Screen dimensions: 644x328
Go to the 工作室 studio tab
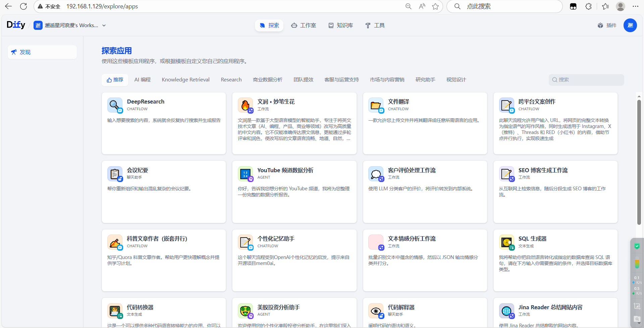click(304, 25)
